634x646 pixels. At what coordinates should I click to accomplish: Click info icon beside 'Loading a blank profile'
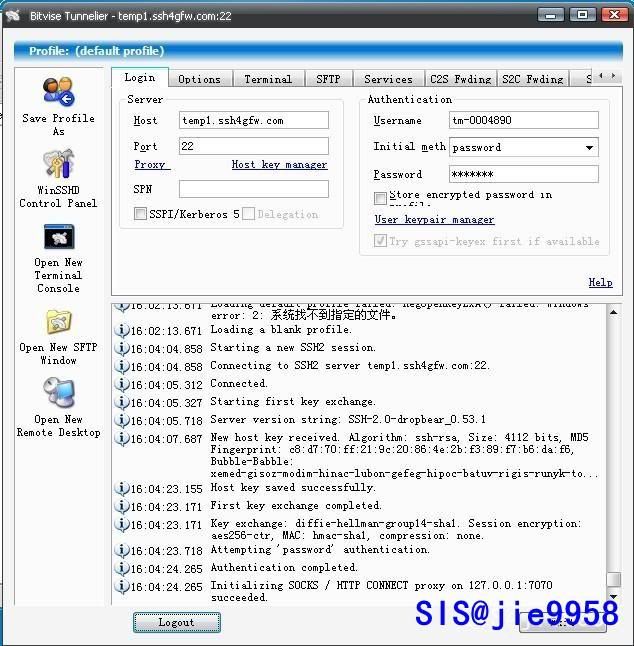pos(122,330)
